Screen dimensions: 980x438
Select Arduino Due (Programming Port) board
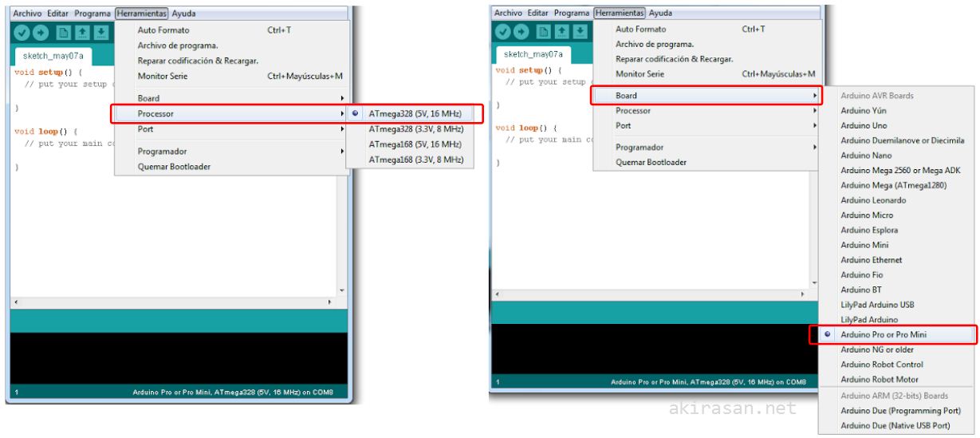pyautogui.click(x=896, y=411)
